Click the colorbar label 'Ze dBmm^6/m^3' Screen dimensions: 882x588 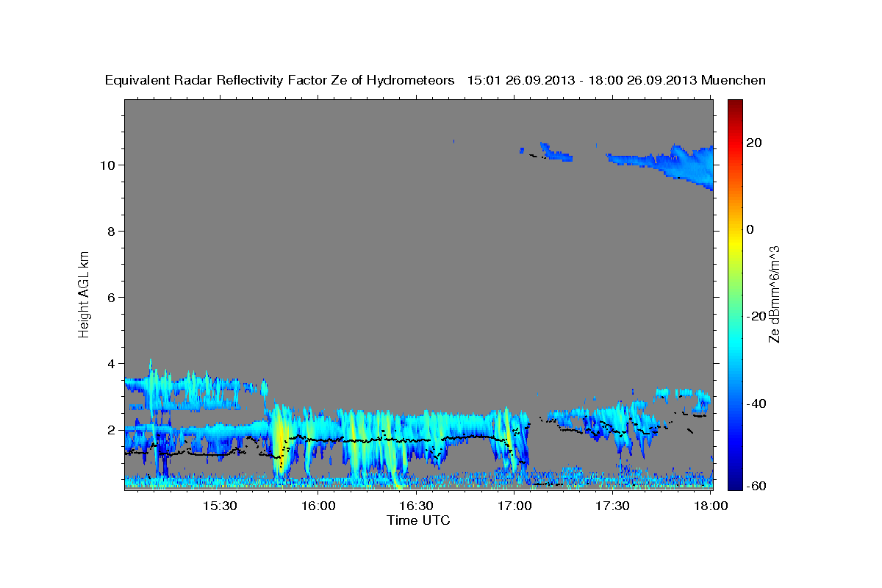[774, 294]
